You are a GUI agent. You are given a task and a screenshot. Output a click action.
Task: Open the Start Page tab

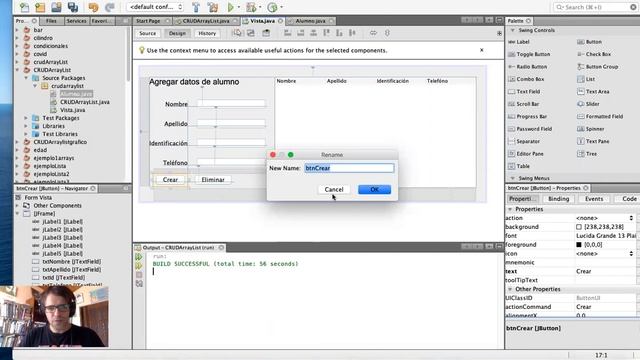pos(148,21)
